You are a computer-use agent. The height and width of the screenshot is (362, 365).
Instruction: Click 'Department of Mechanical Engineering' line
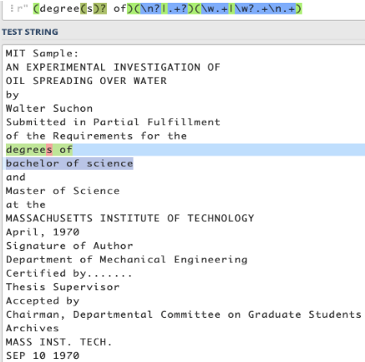tap(126, 260)
